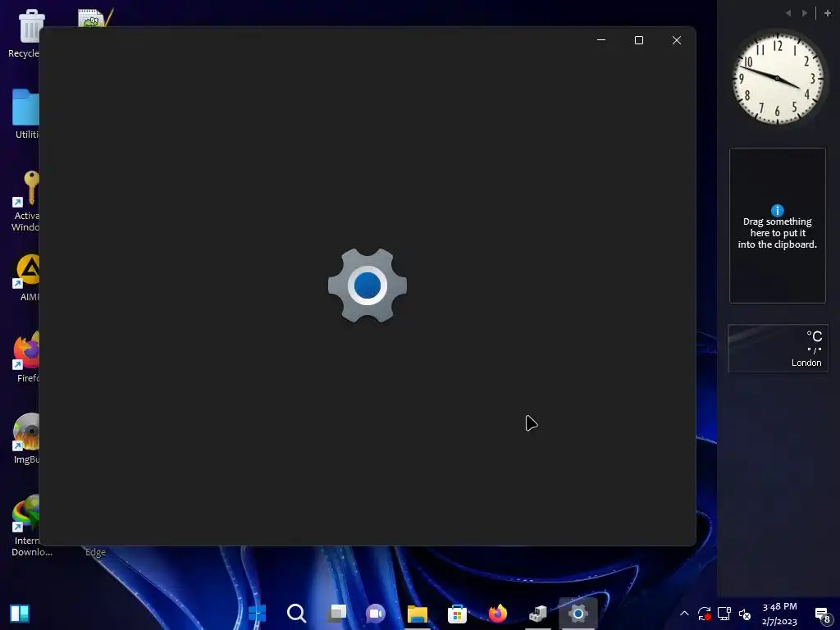The image size is (840, 630).
Task: Select the Internet Download Manager shortcut
Action: [x=27, y=525]
